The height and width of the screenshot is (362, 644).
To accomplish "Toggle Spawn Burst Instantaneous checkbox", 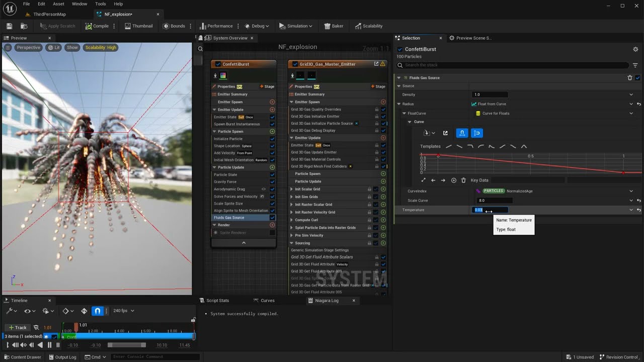I will point(272,124).
